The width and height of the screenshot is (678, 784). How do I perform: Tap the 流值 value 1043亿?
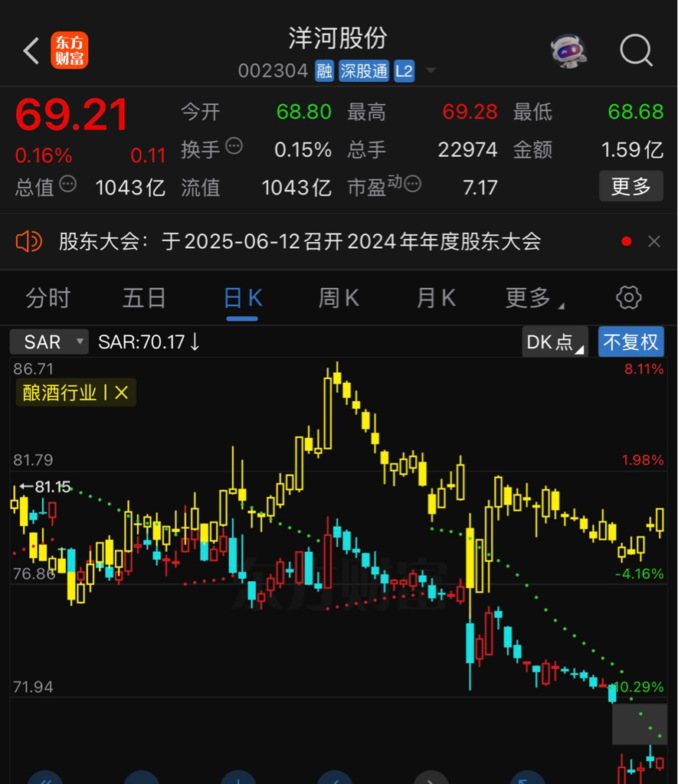(x=296, y=188)
